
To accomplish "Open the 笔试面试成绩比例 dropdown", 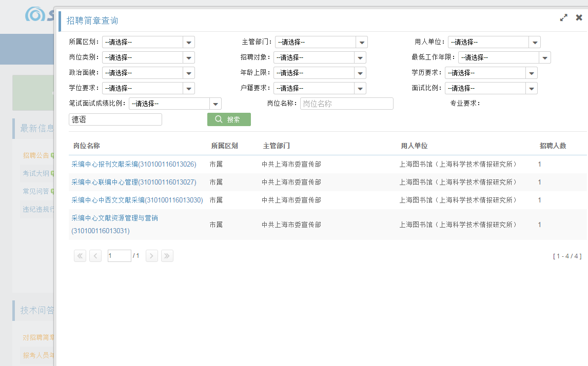I will 175,104.
